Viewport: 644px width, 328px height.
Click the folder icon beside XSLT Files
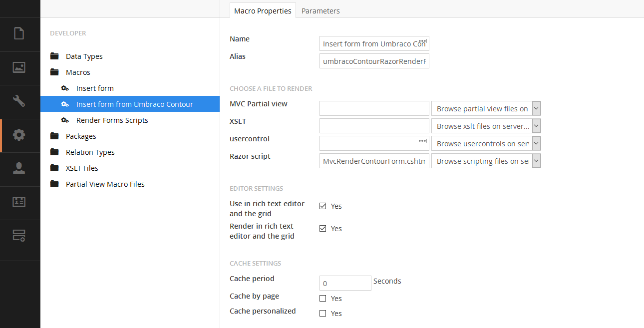tap(54, 168)
